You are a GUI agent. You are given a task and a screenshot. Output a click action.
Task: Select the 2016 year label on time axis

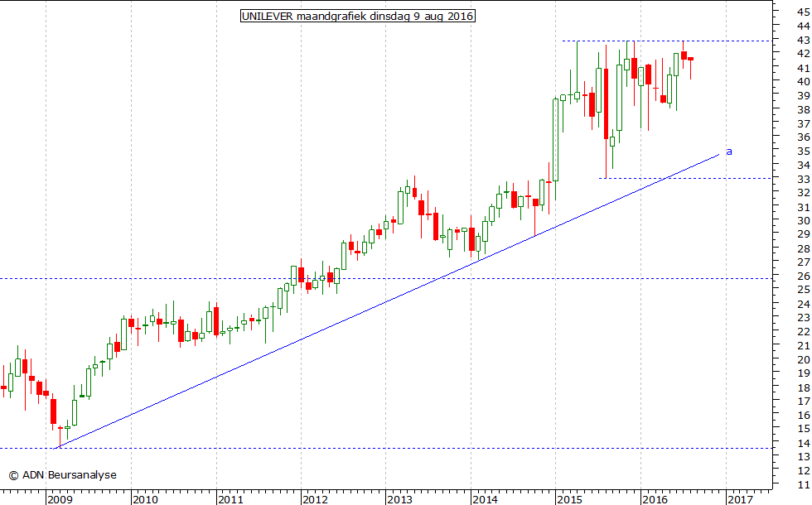tap(655, 499)
